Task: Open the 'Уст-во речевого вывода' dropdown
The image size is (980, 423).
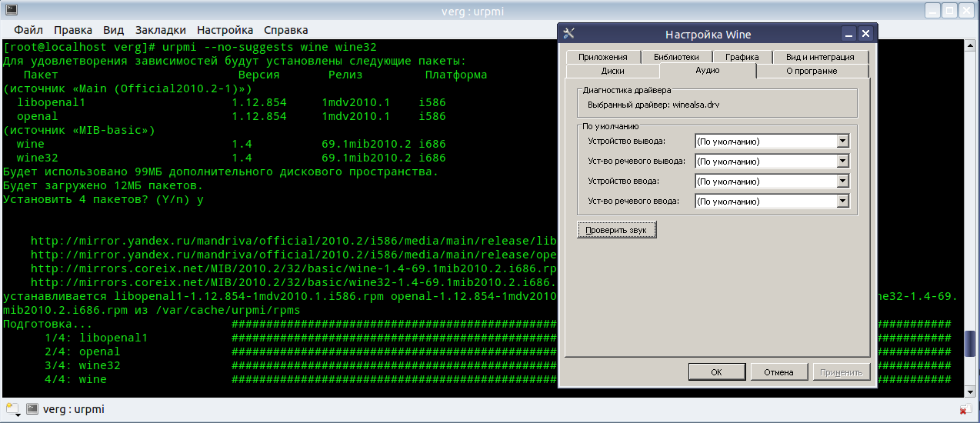Action: click(842, 162)
